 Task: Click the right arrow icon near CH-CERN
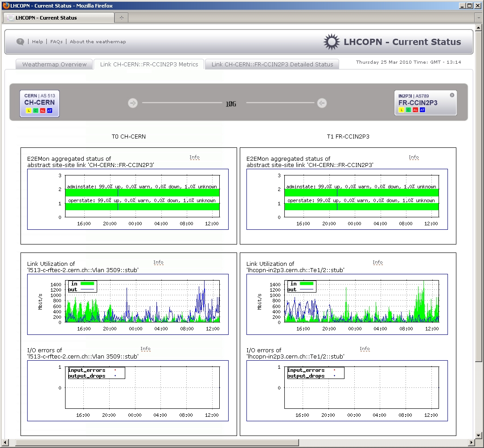coord(132,103)
